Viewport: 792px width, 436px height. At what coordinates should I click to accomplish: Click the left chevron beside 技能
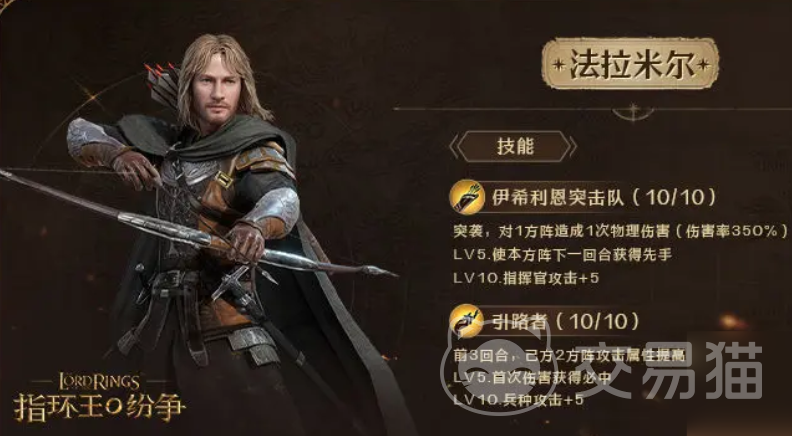click(454, 147)
